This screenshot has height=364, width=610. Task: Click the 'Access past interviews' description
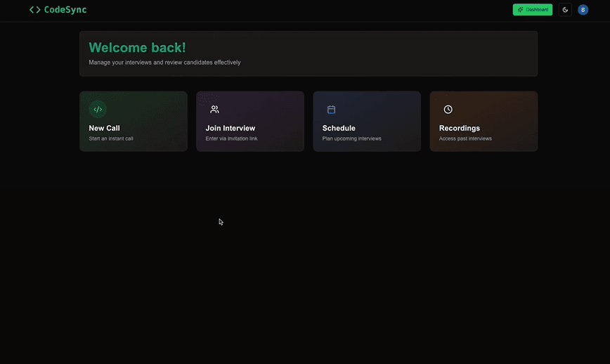tap(465, 138)
